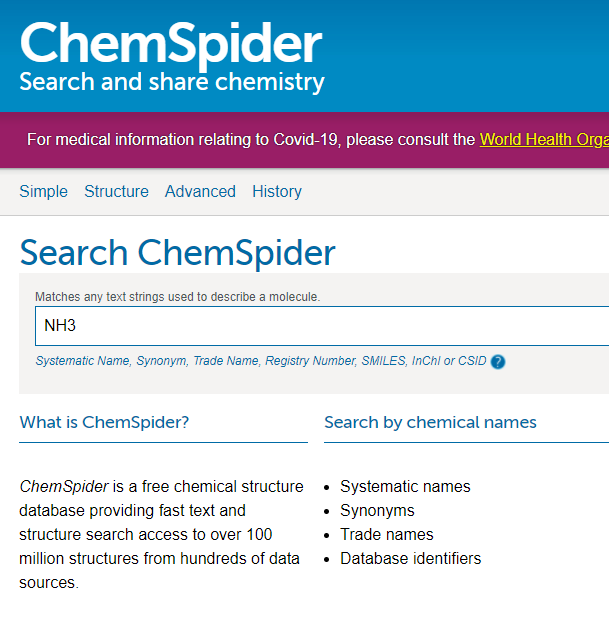Open the World Health Organization link
The width and height of the screenshot is (609, 626).
[543, 139]
